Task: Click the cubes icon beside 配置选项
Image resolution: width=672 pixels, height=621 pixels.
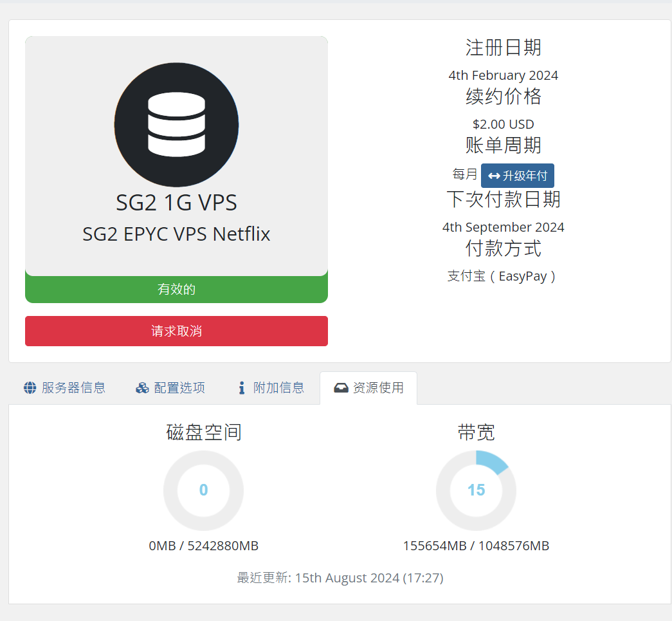Action: coord(142,387)
